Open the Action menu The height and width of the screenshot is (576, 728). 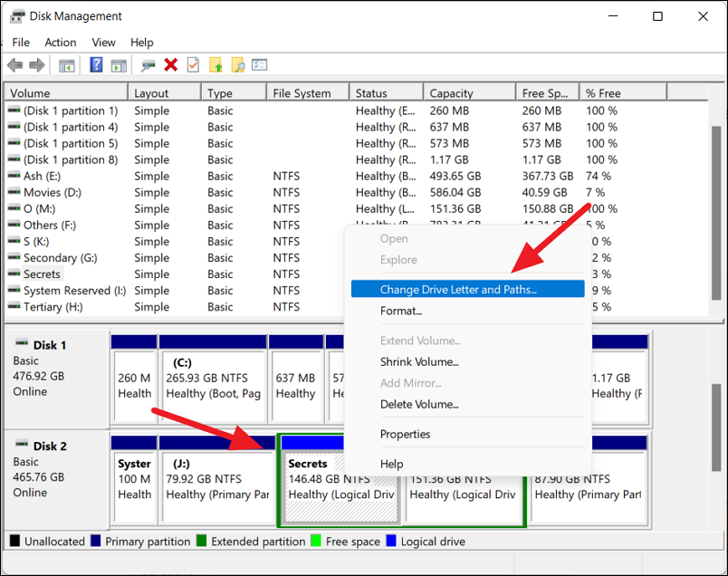click(61, 43)
